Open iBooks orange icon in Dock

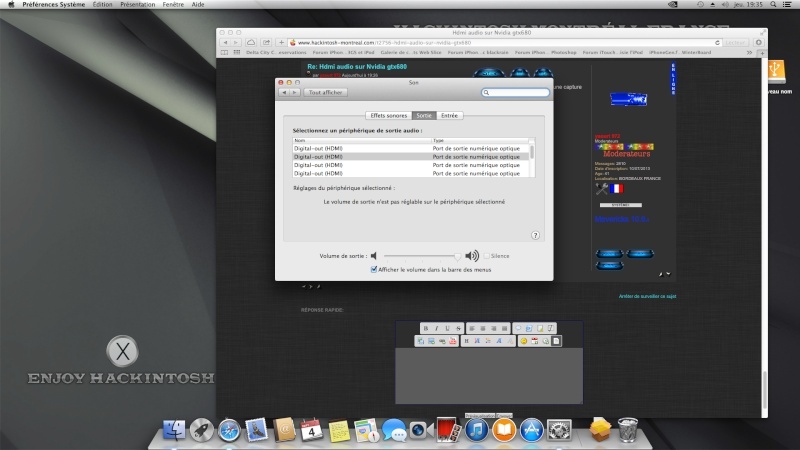click(x=504, y=430)
